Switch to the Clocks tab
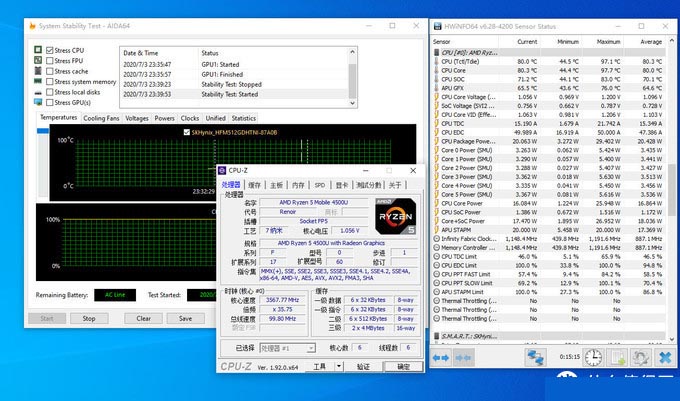680x401 pixels. [x=190, y=118]
